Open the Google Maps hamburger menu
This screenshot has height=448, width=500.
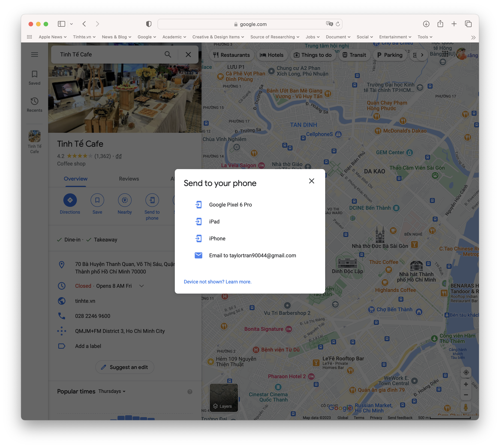point(34,54)
